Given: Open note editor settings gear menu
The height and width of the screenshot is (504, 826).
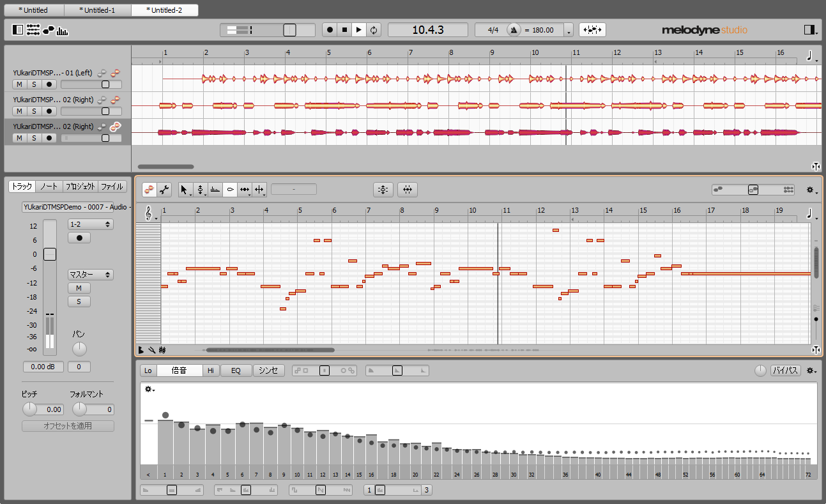Looking at the screenshot, I should click(812, 190).
